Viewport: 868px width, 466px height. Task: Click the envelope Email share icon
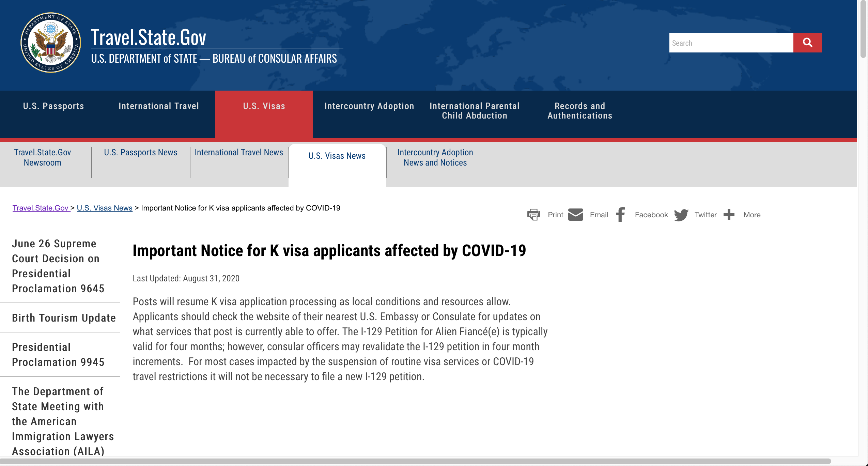(x=576, y=215)
